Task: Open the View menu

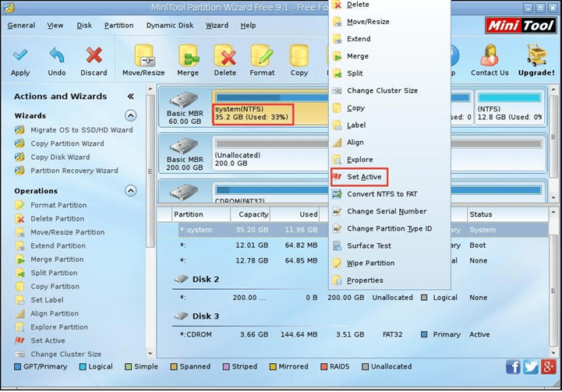Action: [x=55, y=26]
